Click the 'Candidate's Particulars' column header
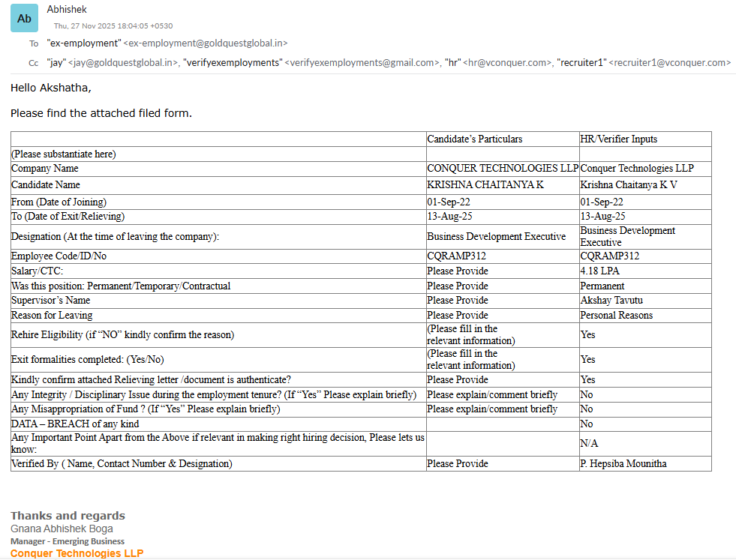 [x=474, y=139]
